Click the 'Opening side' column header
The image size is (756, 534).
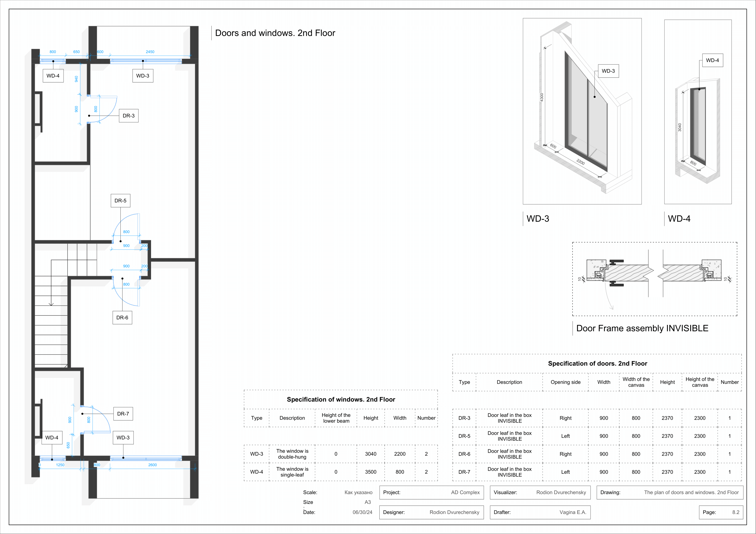click(x=565, y=382)
